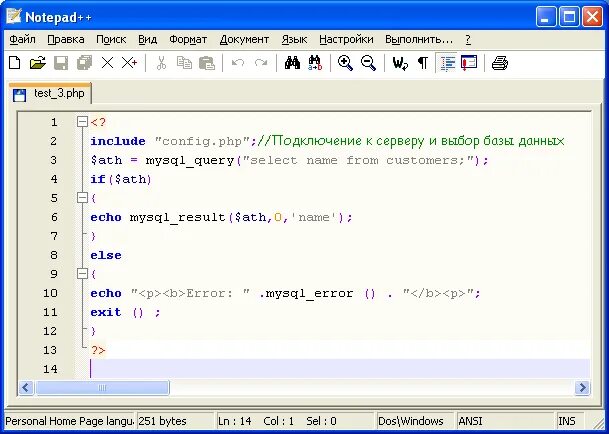The image size is (609, 434).
Task: Click the Personal Home Page language status entry
Action: (69, 421)
